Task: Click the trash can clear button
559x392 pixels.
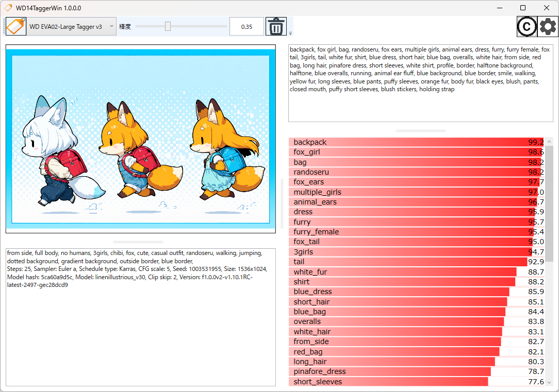Action: (276, 26)
